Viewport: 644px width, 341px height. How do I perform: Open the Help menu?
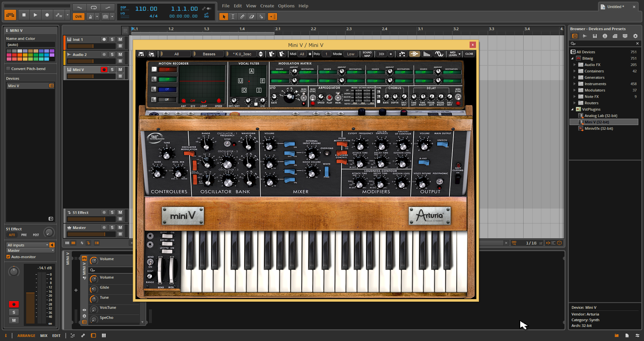tap(303, 6)
